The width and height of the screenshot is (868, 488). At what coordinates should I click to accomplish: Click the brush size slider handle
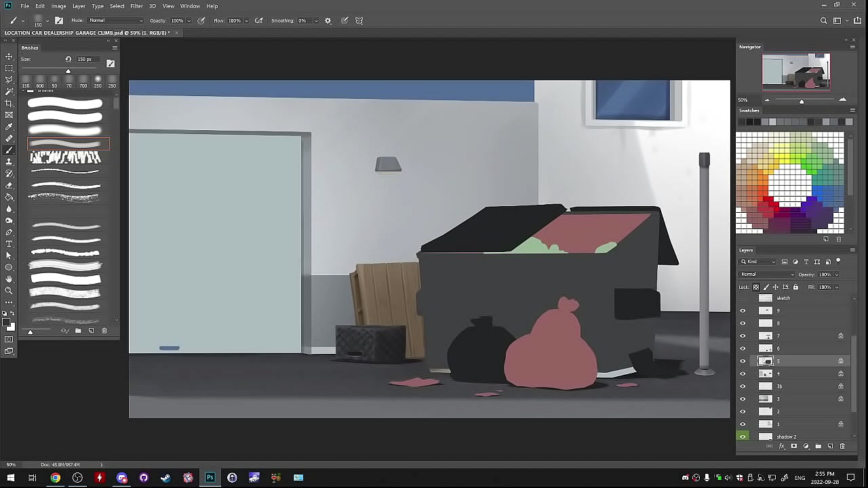68,71
